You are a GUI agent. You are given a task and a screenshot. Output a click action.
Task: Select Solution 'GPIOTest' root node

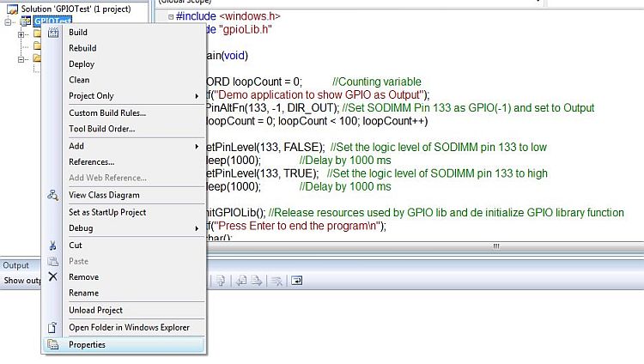point(76,9)
